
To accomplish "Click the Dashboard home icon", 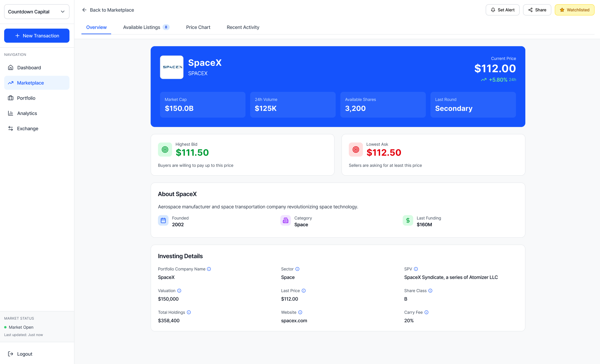I will pos(11,68).
